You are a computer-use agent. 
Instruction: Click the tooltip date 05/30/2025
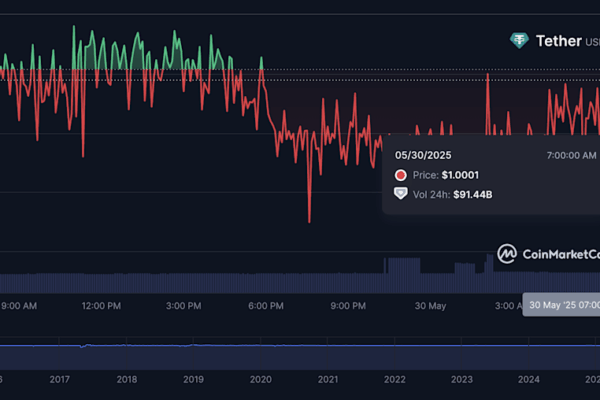(423, 155)
